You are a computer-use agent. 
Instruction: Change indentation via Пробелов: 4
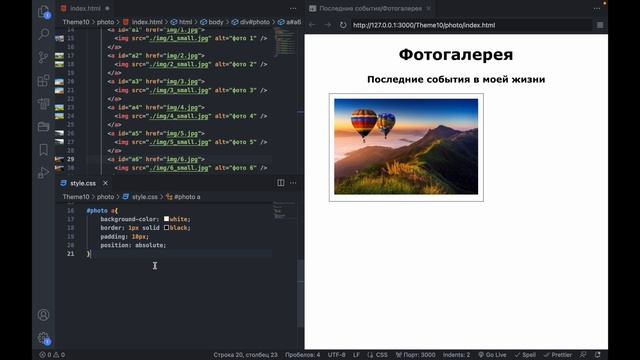pos(302,355)
